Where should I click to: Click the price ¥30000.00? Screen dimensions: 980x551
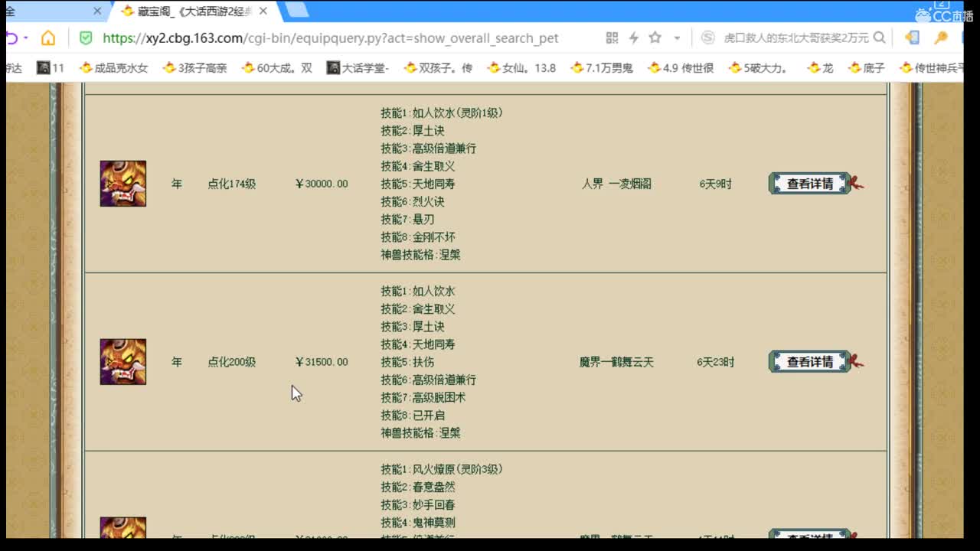[322, 184]
